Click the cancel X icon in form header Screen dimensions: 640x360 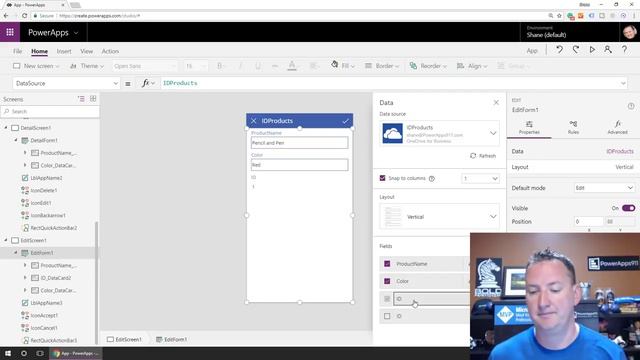[253, 121]
